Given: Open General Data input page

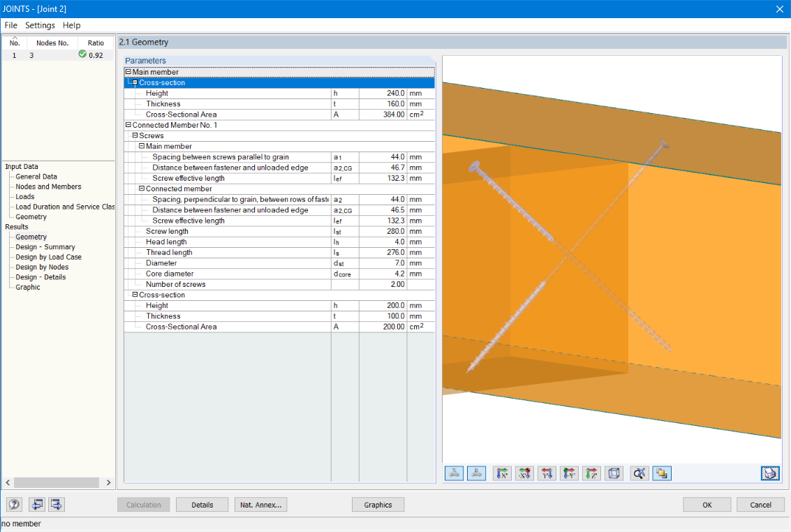Looking at the screenshot, I should (36, 177).
